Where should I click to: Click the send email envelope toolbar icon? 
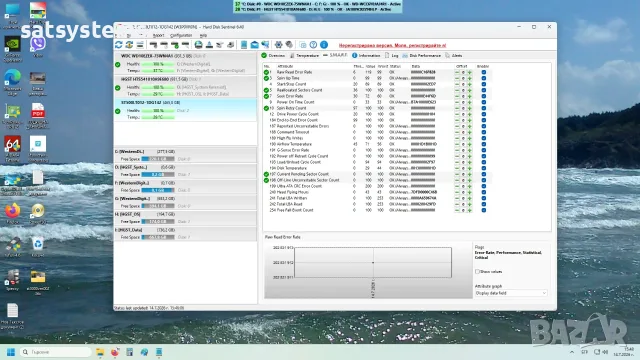coord(254,45)
